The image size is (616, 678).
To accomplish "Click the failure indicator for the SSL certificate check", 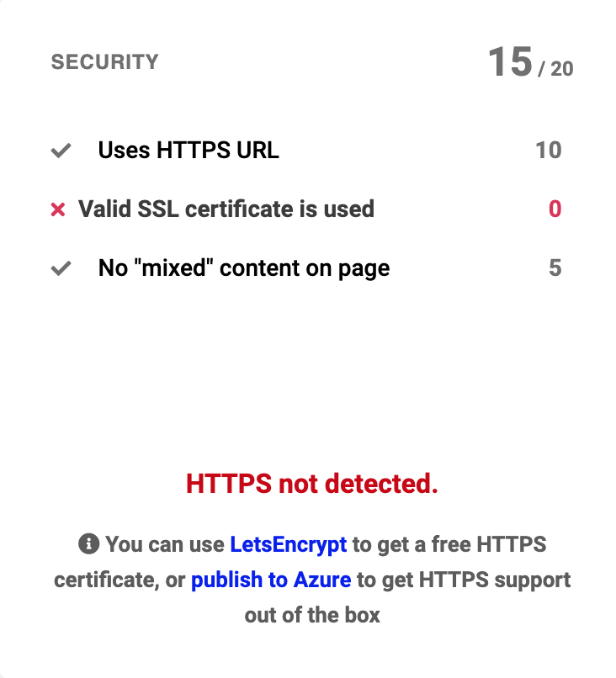I will (x=59, y=209).
